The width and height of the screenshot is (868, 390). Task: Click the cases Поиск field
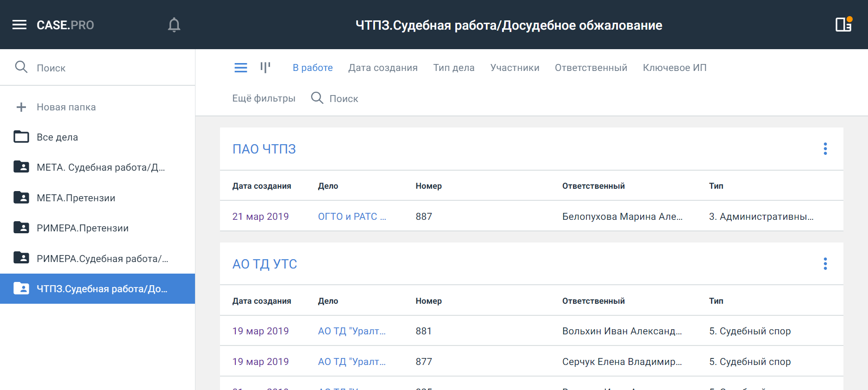coord(344,98)
